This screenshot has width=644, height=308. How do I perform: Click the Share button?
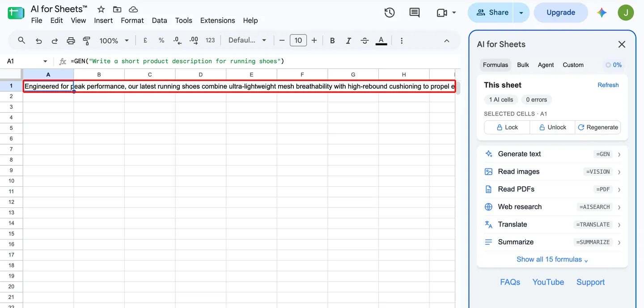491,13
